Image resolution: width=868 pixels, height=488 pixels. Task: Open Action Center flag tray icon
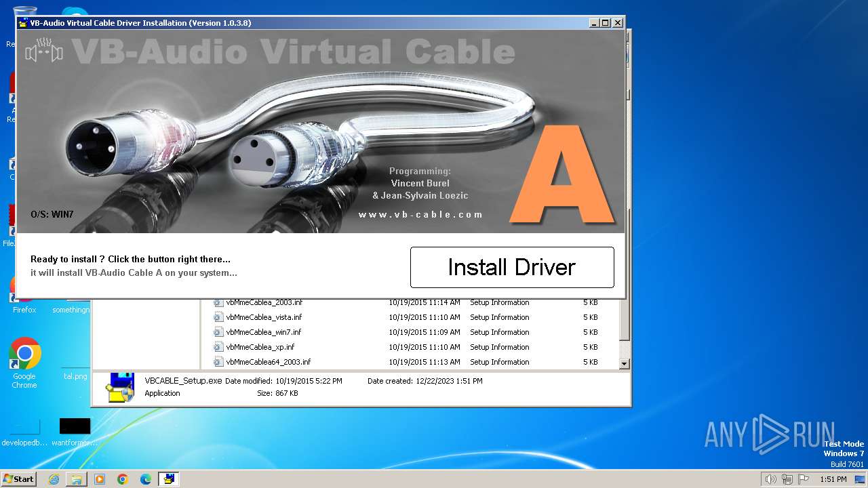pos(804,479)
